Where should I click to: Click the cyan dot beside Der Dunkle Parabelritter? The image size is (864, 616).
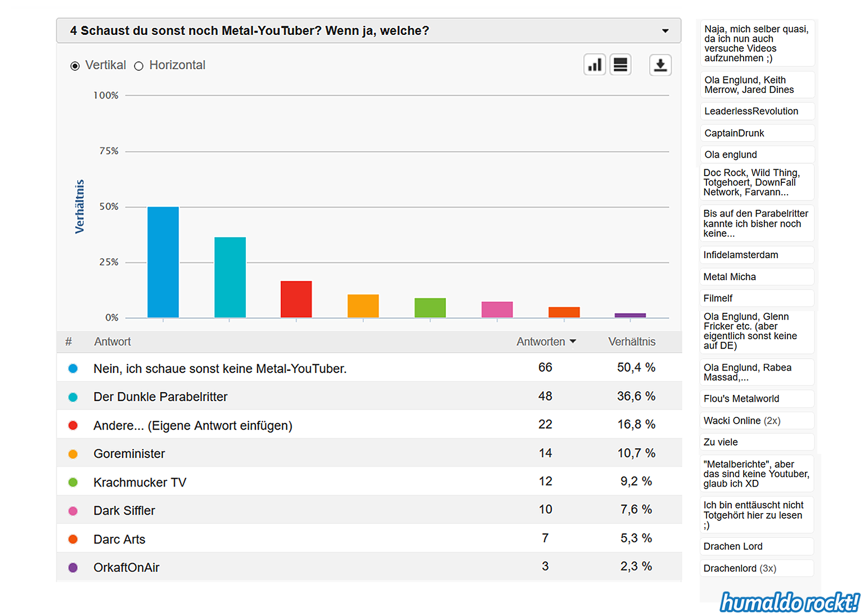[x=73, y=397]
